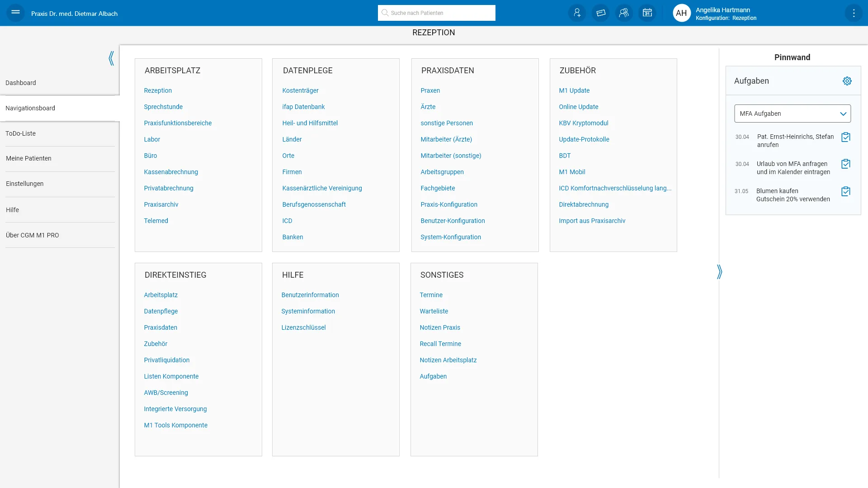The width and height of the screenshot is (868, 488).
Task: Open the calendar icon in header
Action: click(647, 13)
